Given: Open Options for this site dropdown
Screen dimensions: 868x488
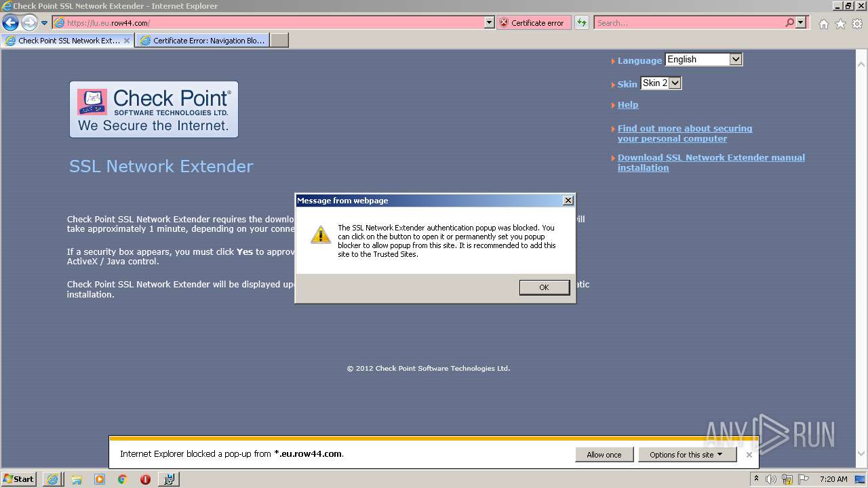Looking at the screenshot, I should (686, 455).
